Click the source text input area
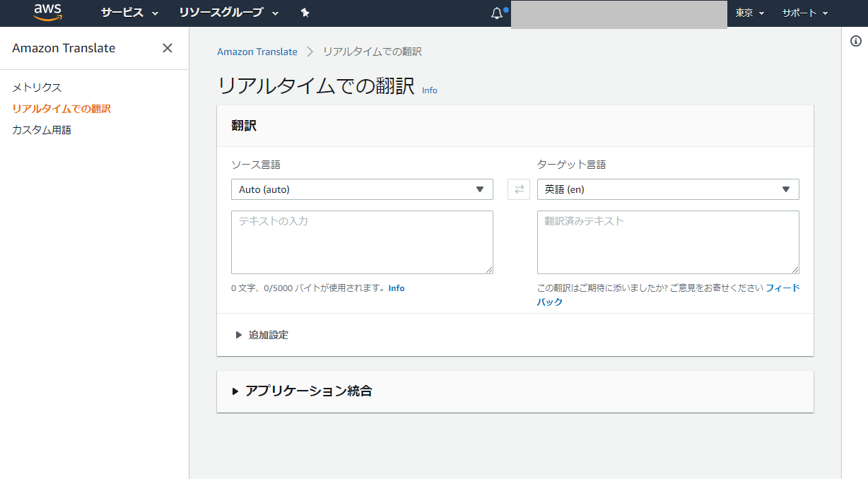This screenshot has width=868, height=479. 362,242
